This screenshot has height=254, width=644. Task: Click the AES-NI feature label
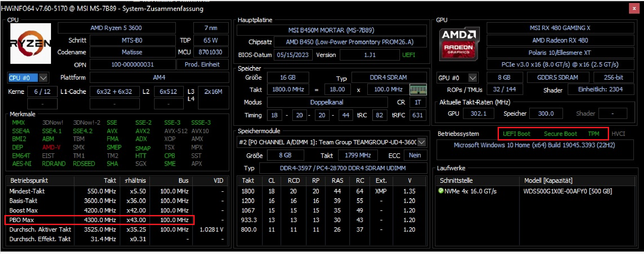(x=22, y=164)
